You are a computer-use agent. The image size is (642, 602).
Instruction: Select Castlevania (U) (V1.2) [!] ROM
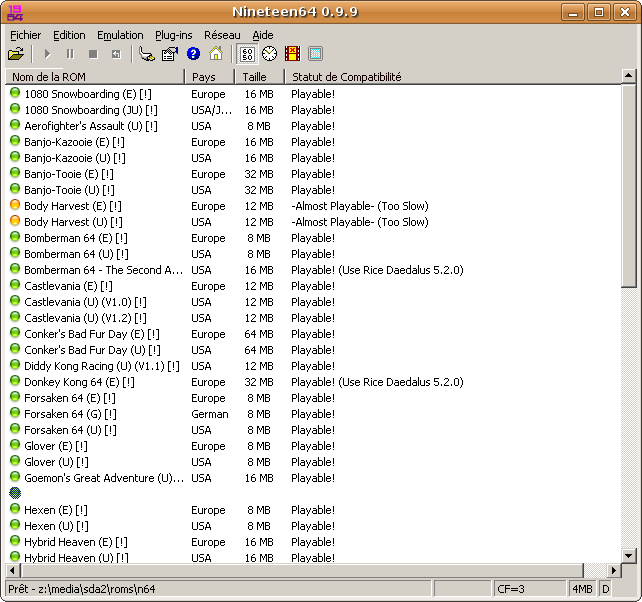click(x=85, y=318)
